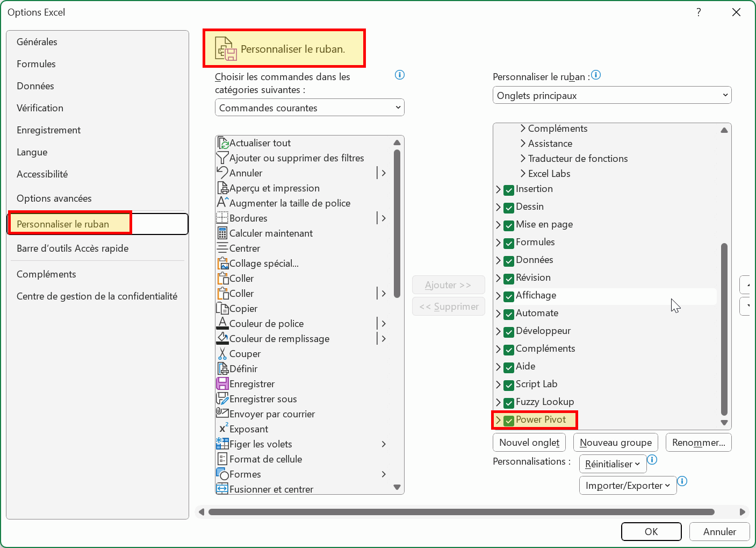Viewport: 756px width, 548px height.
Task: Select the Fusionner et centrer icon
Action: click(222, 489)
